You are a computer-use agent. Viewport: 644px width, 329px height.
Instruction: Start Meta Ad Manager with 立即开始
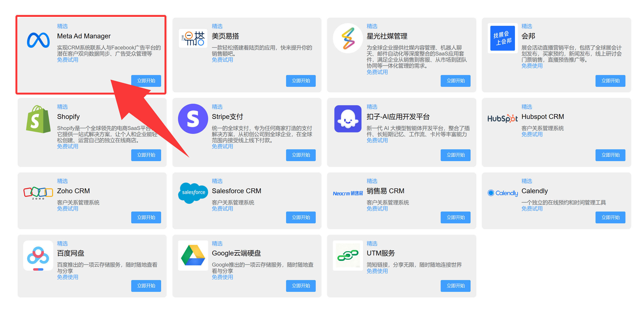pos(146,81)
